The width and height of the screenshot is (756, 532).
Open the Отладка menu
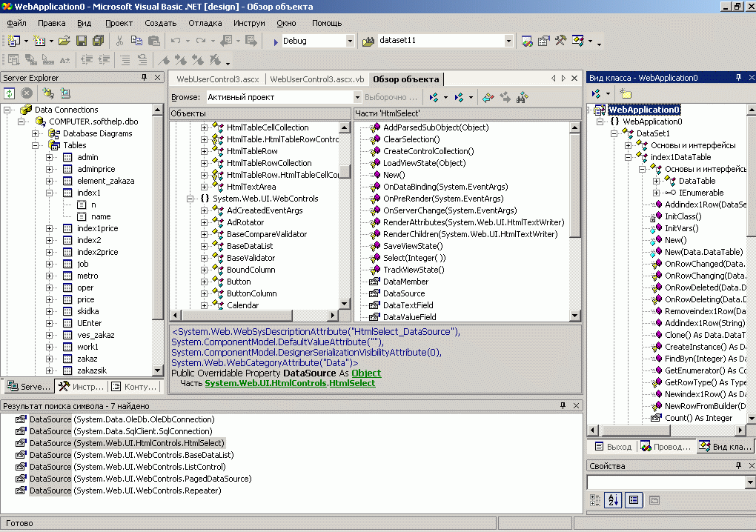point(205,23)
